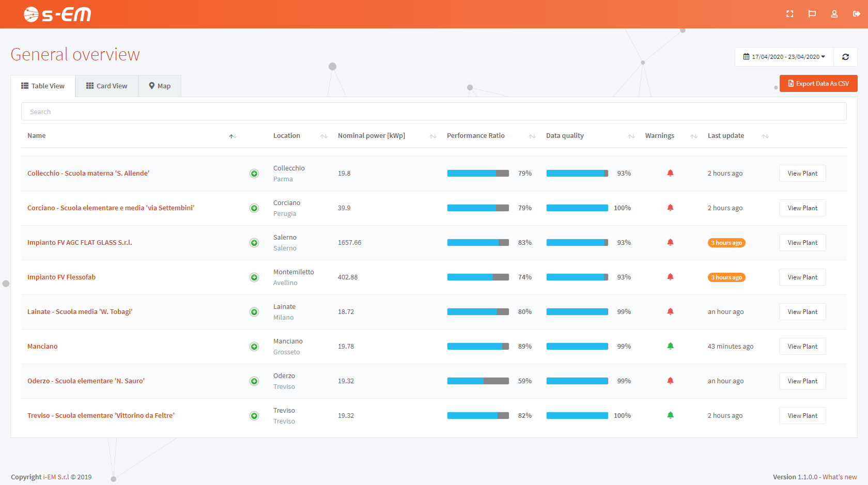Click Performance Ratio bar for Oderzo (59%)
868x485 pixels.
[478, 381]
